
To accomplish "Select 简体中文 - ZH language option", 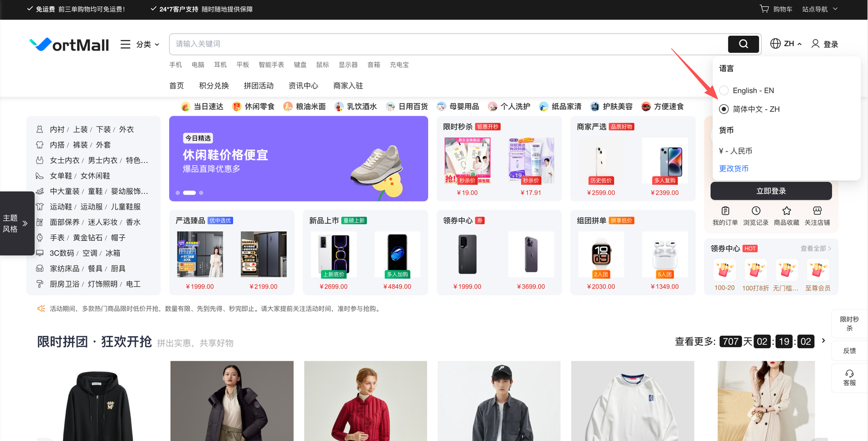I will (x=724, y=109).
